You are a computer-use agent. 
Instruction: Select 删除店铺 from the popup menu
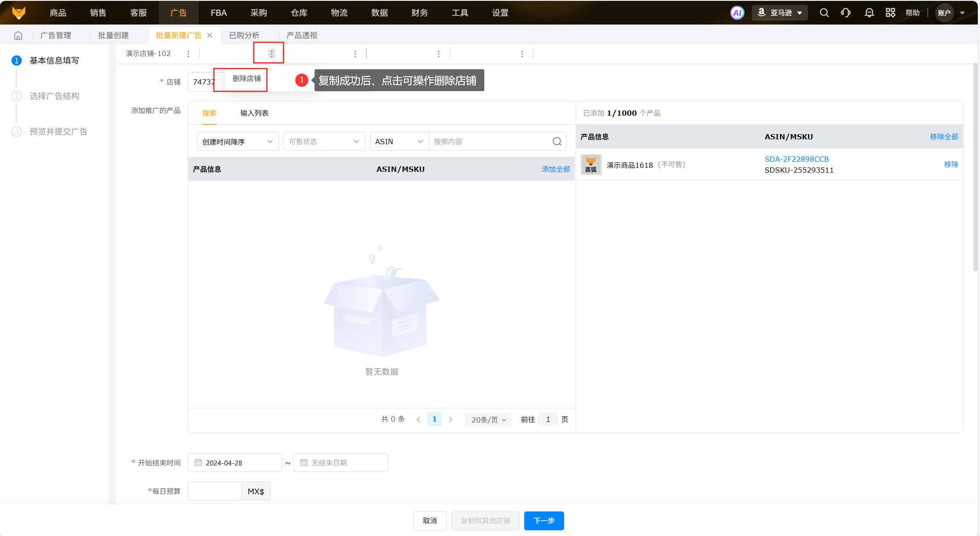coord(247,79)
